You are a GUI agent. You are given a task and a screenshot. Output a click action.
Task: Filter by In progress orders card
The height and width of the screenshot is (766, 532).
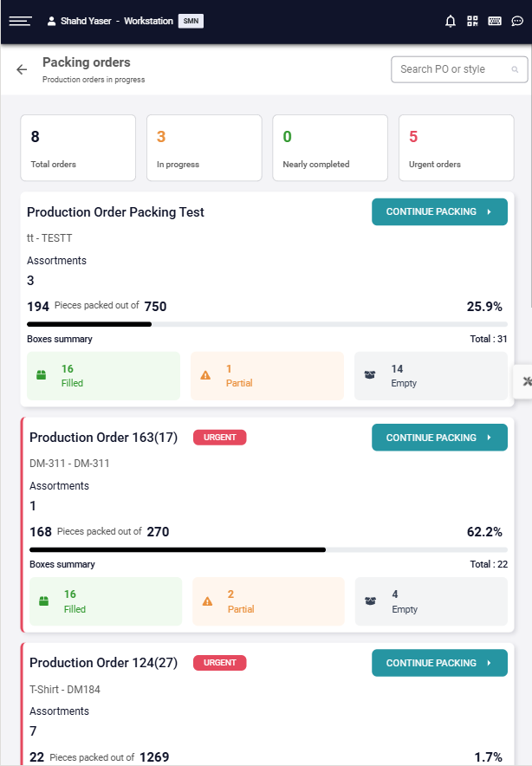pyautogui.click(x=204, y=148)
